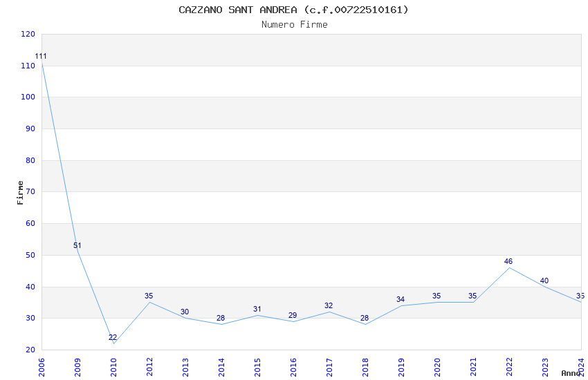The height and width of the screenshot is (380, 588).
Task: Click the x-axis year 2016
Action: pyautogui.click(x=293, y=367)
